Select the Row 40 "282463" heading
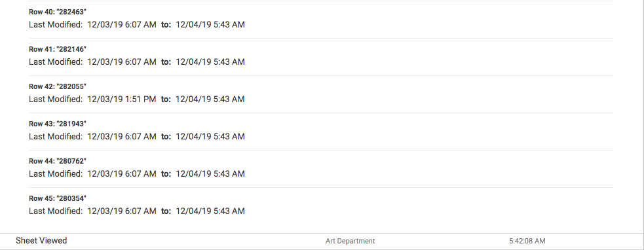 58,12
